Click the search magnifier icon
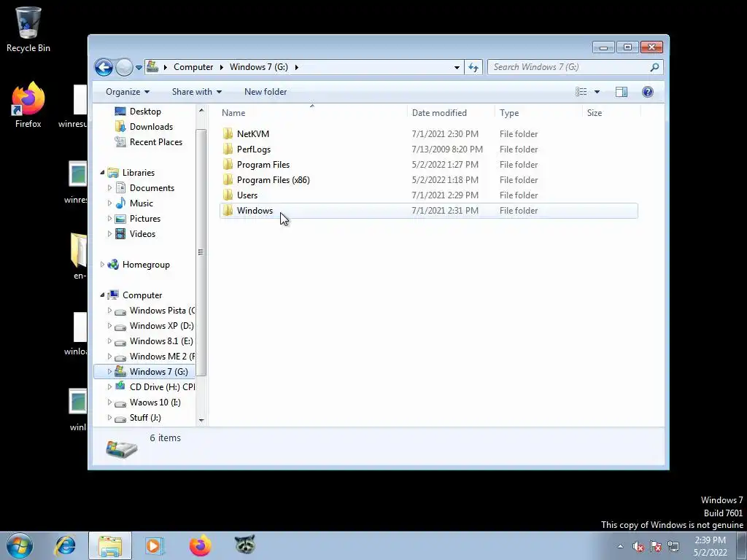Viewport: 747px width, 560px height. tap(654, 67)
